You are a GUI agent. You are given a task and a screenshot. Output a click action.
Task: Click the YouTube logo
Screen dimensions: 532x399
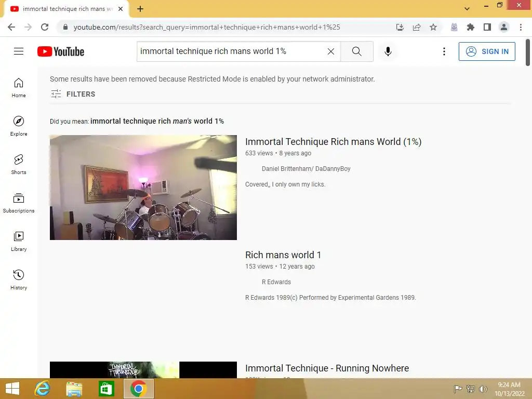(61, 51)
